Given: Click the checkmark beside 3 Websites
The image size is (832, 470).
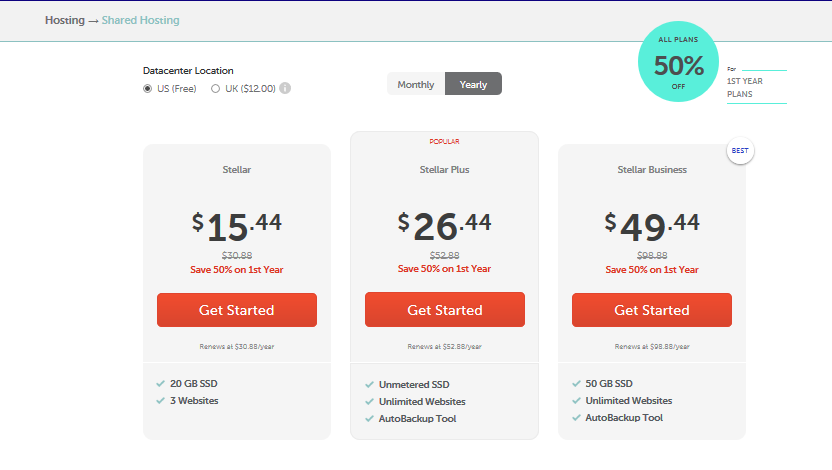Looking at the screenshot, I should coord(160,401).
